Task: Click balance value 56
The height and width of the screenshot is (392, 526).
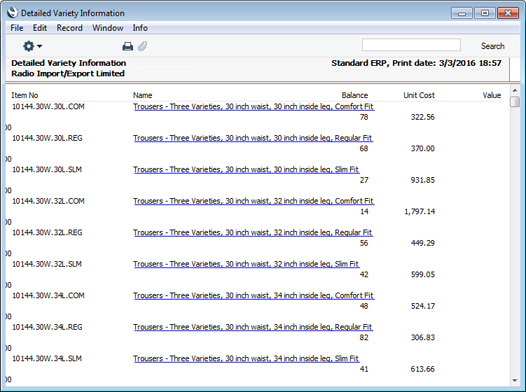Action: point(364,243)
